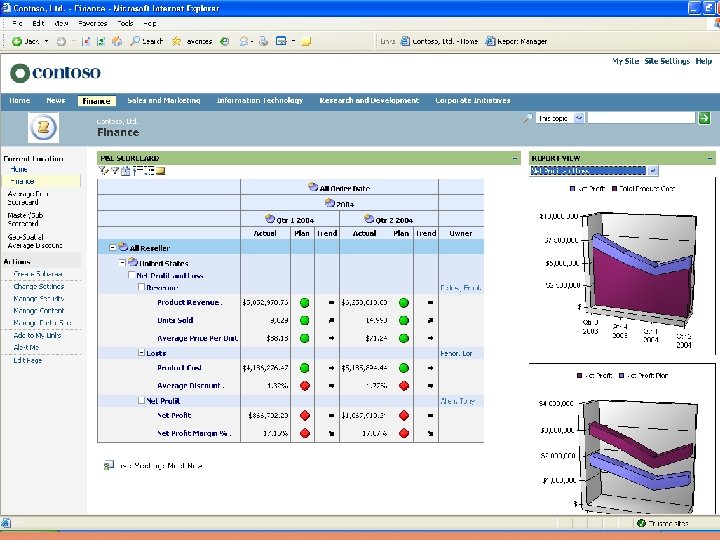
Task: Click the browser Home house icon
Action: pyautogui.click(x=117, y=41)
